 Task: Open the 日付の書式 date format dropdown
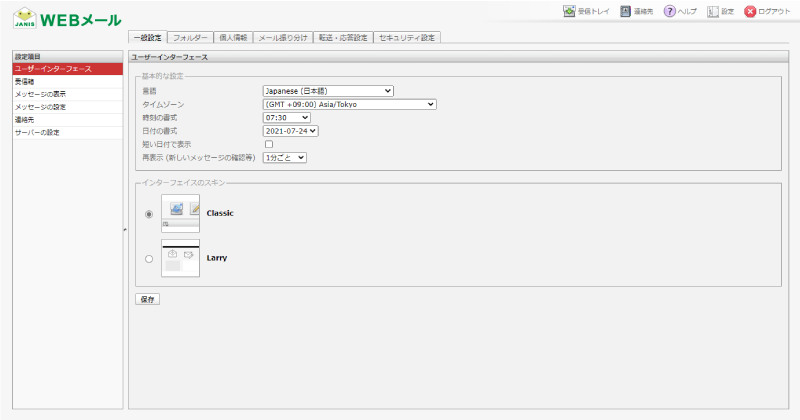tap(290, 130)
